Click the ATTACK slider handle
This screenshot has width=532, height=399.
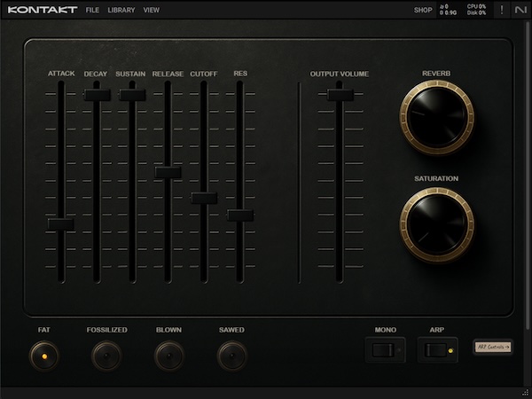coord(60,224)
